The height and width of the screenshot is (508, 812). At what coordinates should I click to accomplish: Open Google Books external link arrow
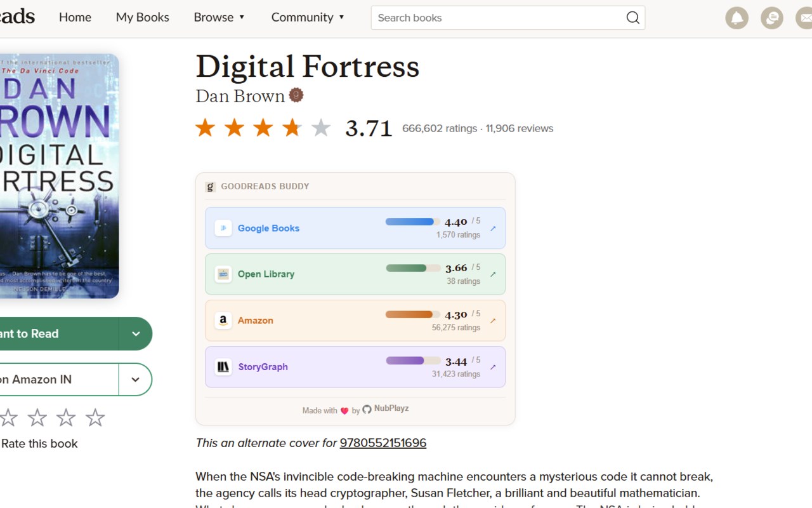(493, 229)
